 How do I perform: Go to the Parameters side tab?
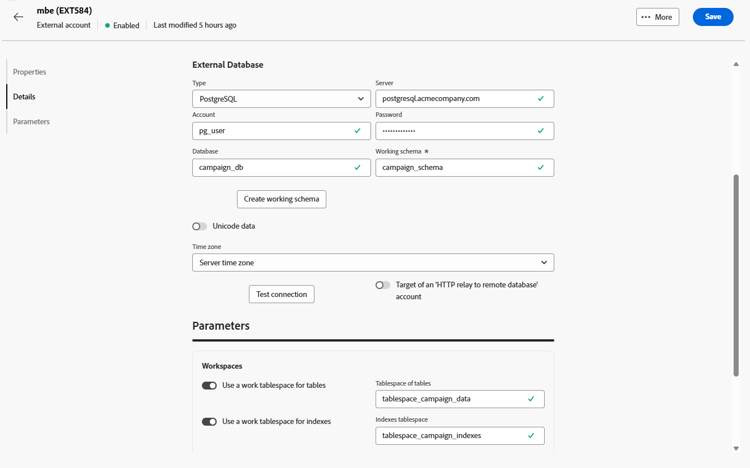(x=31, y=122)
